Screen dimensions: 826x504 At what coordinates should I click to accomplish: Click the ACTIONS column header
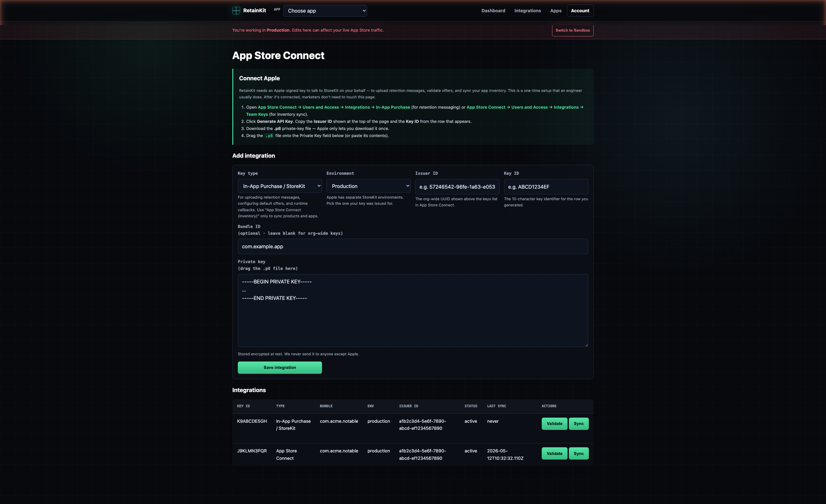(549, 406)
